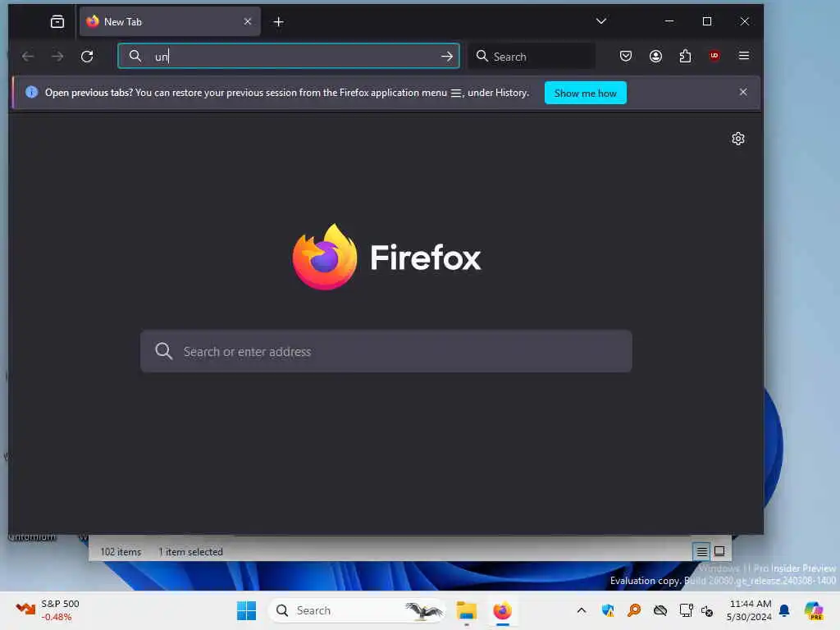This screenshot has height=630, width=840.
Task: Switch File Explorer to details view
Action: click(701, 551)
